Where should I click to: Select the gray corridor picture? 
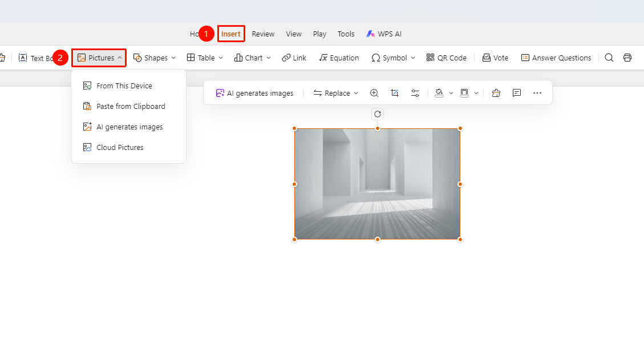(x=378, y=184)
